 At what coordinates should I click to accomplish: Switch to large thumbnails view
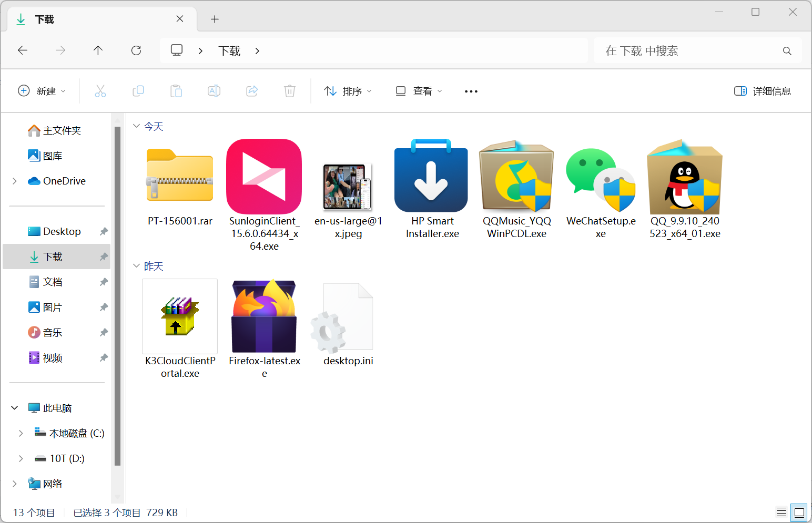click(799, 512)
